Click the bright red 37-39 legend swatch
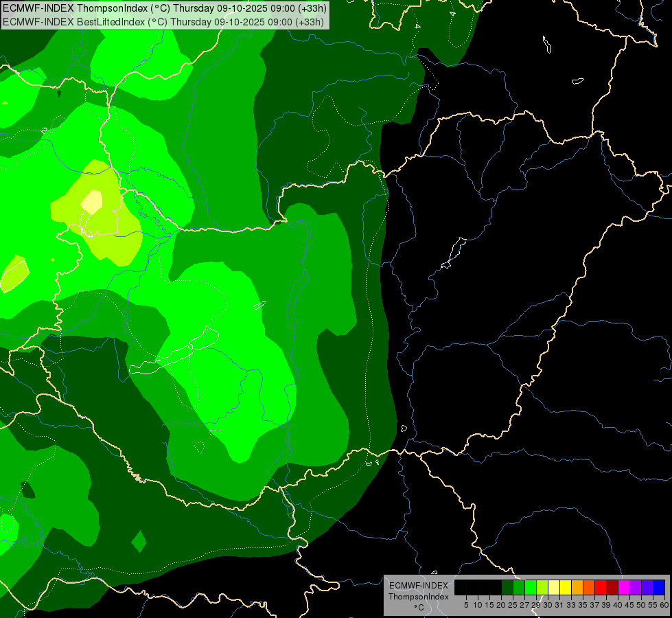The image size is (672, 618). (601, 587)
